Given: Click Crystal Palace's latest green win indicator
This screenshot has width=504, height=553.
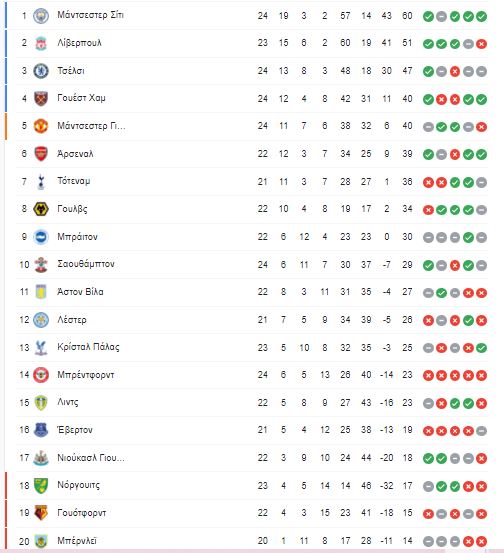Looking at the screenshot, I should coord(481,348).
